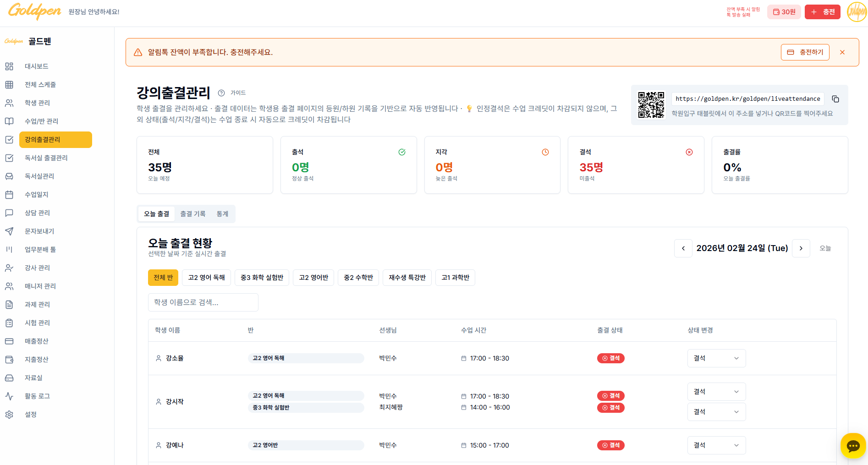
Task: Click the student name search field
Action: pyautogui.click(x=203, y=302)
